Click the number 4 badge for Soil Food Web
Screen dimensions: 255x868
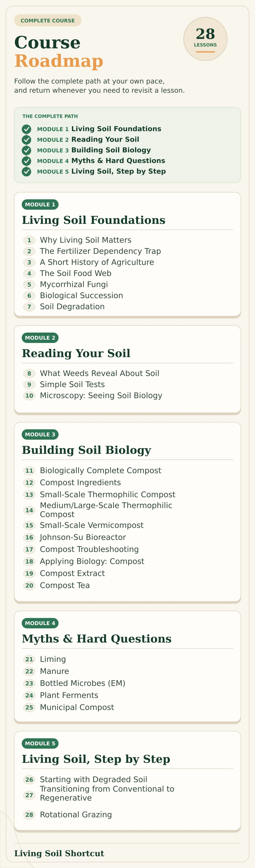coord(29,274)
